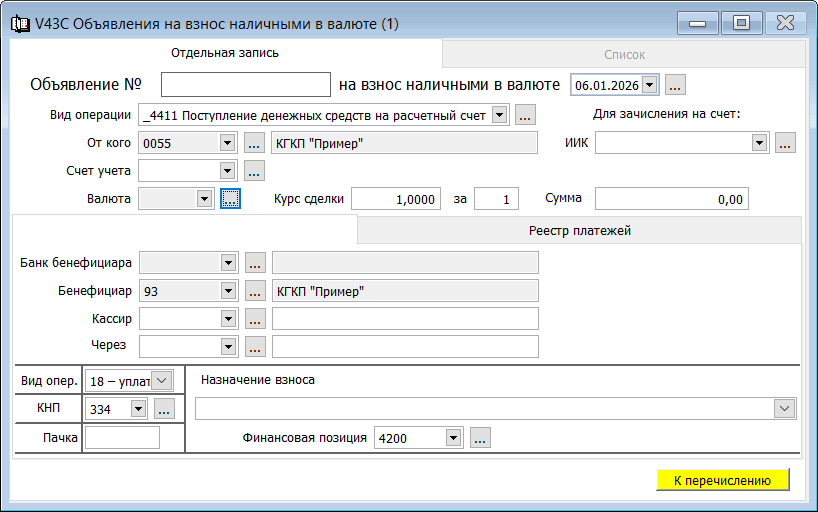Click the ellipsis button beside КНП
Image resolution: width=818 pixels, height=512 pixels.
pos(164,408)
